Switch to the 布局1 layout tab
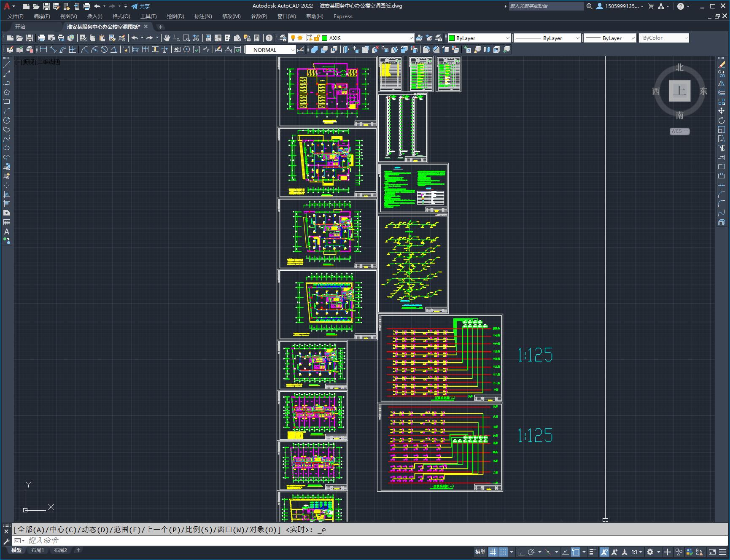 [x=37, y=550]
